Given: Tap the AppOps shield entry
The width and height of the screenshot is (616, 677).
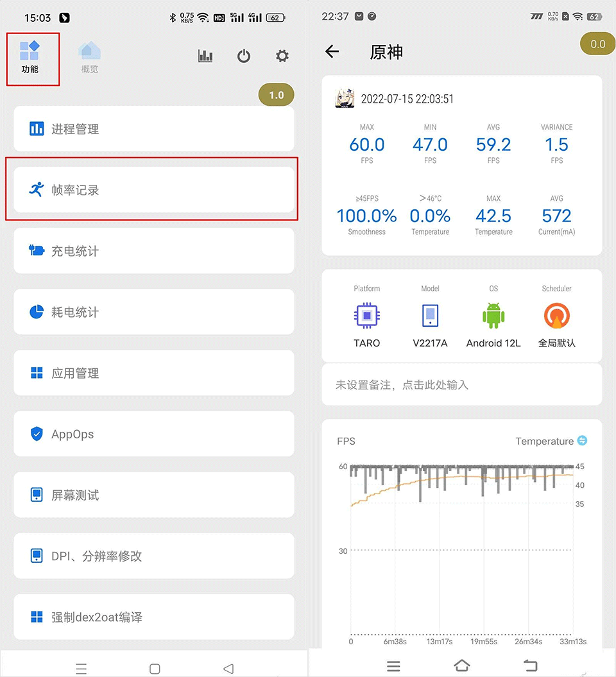Looking at the screenshot, I should pos(153,434).
